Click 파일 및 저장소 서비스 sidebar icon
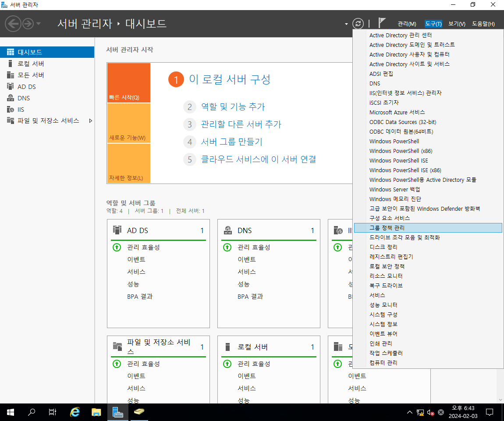The height and width of the screenshot is (421, 504). click(x=11, y=120)
